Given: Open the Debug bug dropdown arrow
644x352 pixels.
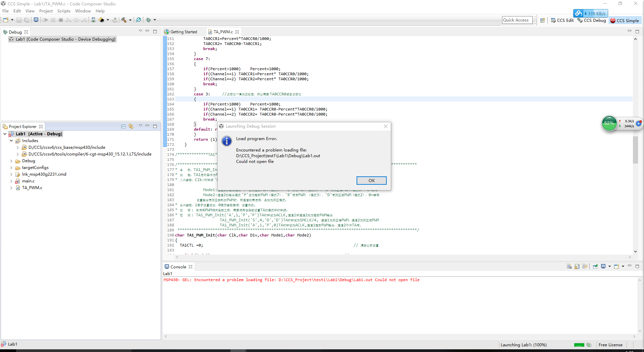Looking at the screenshot, I should coord(155,20).
